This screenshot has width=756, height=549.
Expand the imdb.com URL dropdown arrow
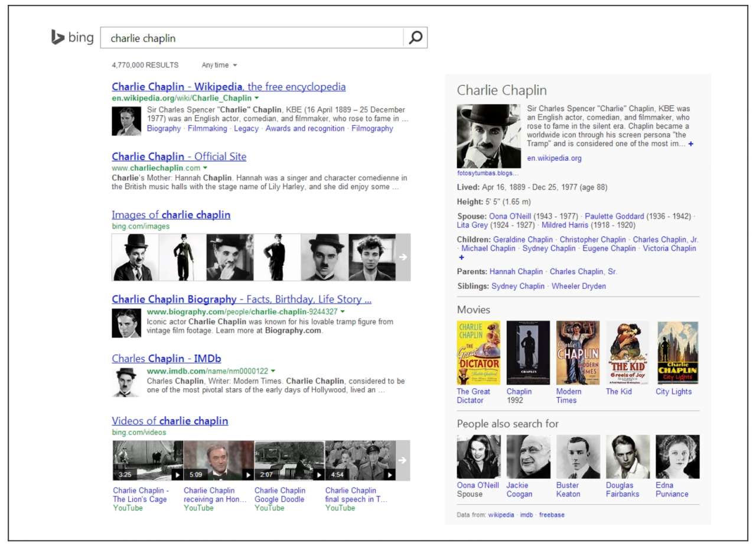tap(273, 371)
